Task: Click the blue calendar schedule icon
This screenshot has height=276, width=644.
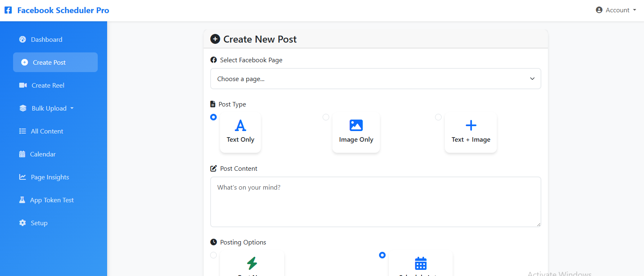Action: 421,263
